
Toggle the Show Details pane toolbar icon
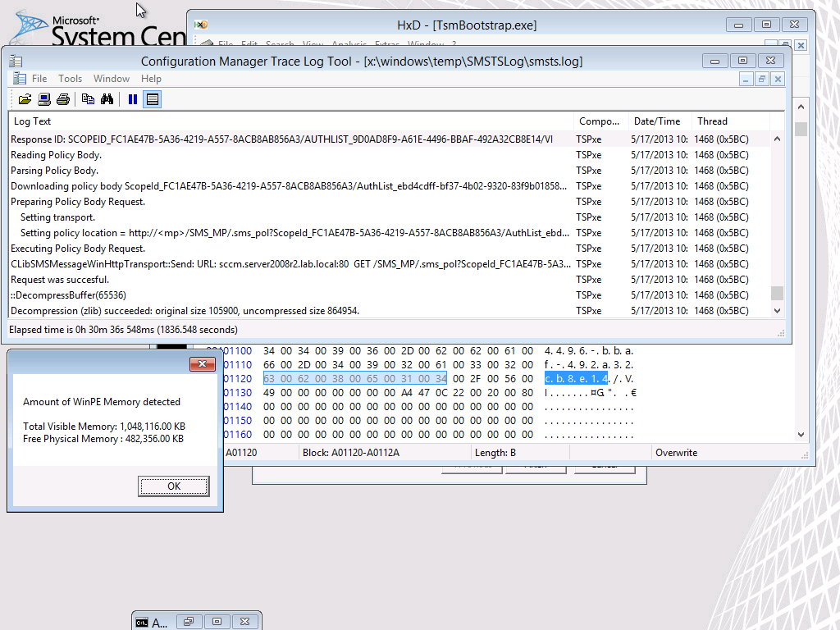[x=152, y=99]
